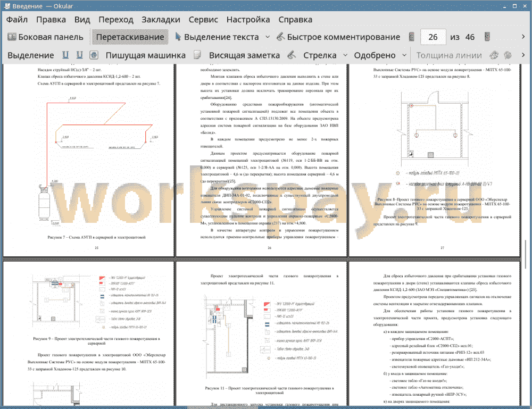The width and height of the screenshot is (532, 409).
Task: Open the Переход menu
Action: pos(115,20)
